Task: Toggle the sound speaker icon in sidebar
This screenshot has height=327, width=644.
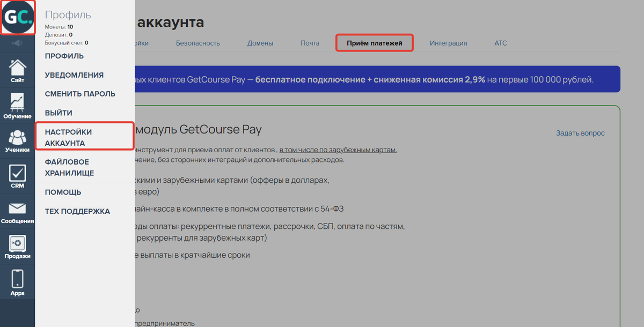Action: coord(18,43)
